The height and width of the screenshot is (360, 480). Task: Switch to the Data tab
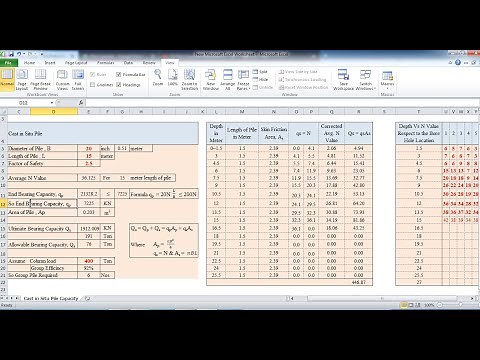(128, 63)
